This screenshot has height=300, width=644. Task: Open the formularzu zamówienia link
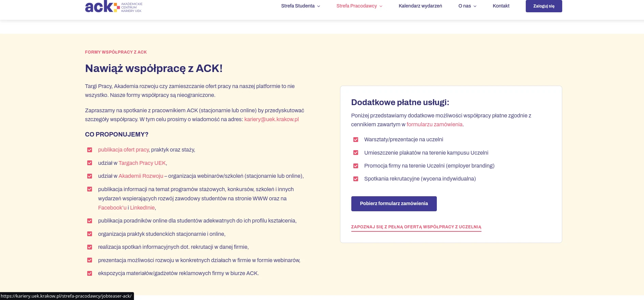click(434, 125)
